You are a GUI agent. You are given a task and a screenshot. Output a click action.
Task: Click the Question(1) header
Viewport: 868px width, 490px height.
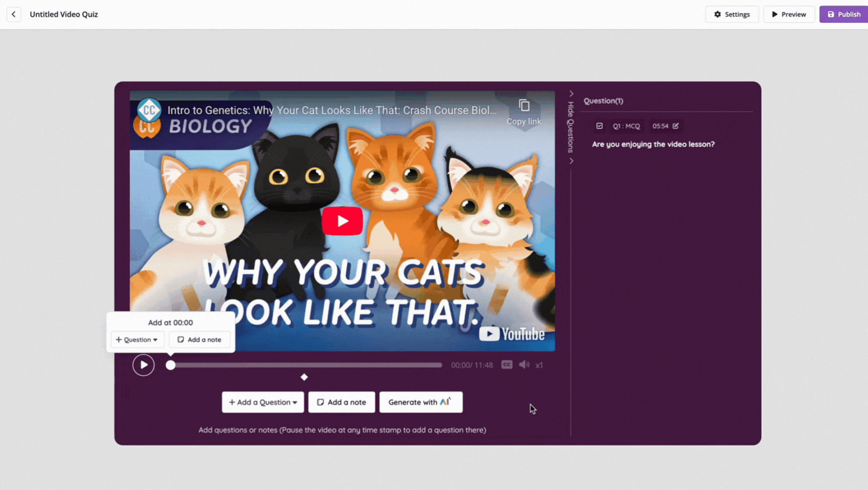tap(603, 101)
